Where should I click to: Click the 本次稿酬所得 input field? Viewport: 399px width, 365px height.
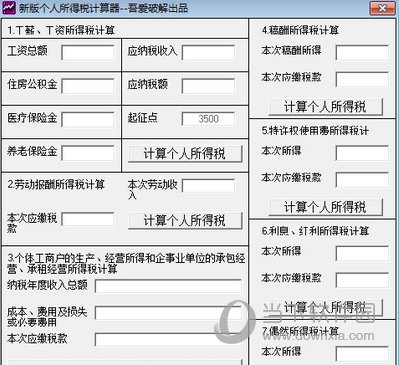[x=362, y=53]
